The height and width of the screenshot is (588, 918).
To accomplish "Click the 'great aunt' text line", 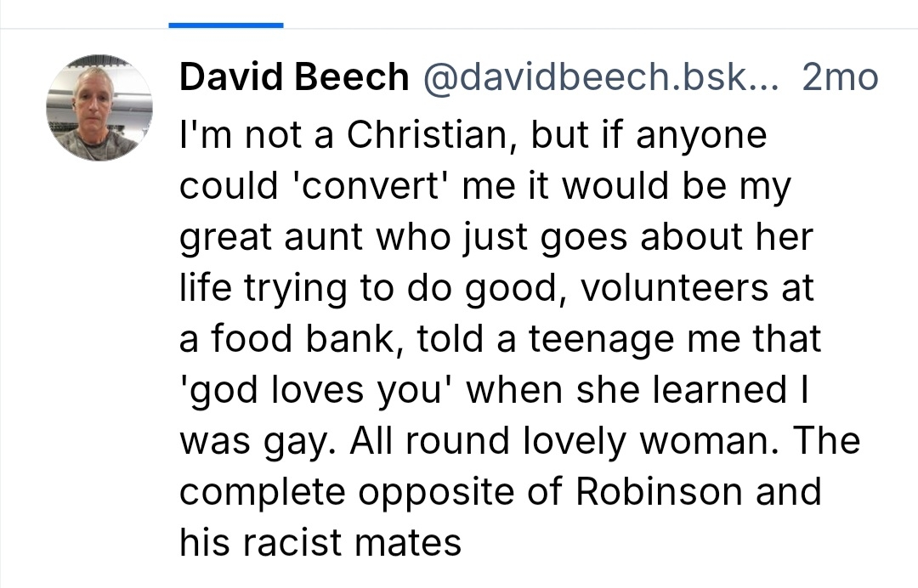I will coord(269,237).
